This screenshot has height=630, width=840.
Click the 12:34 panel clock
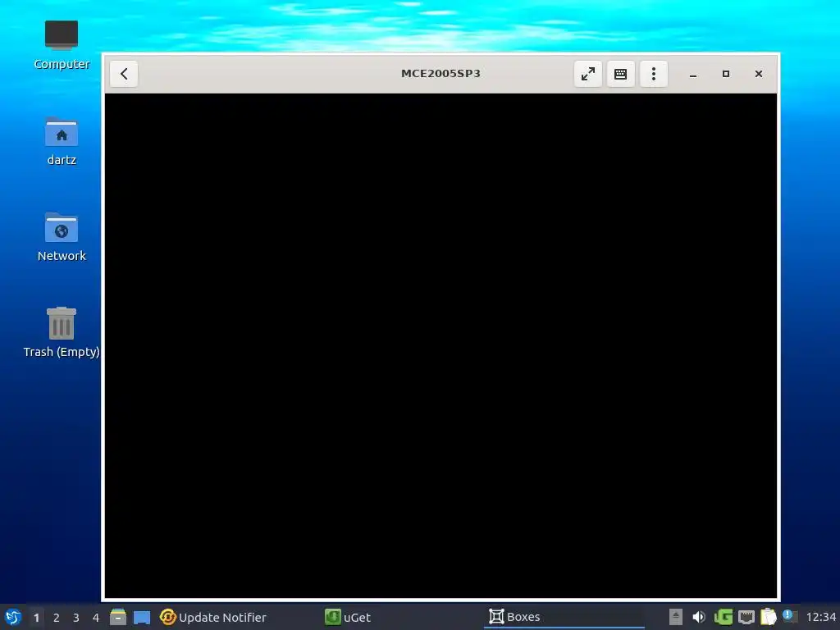[x=821, y=617]
